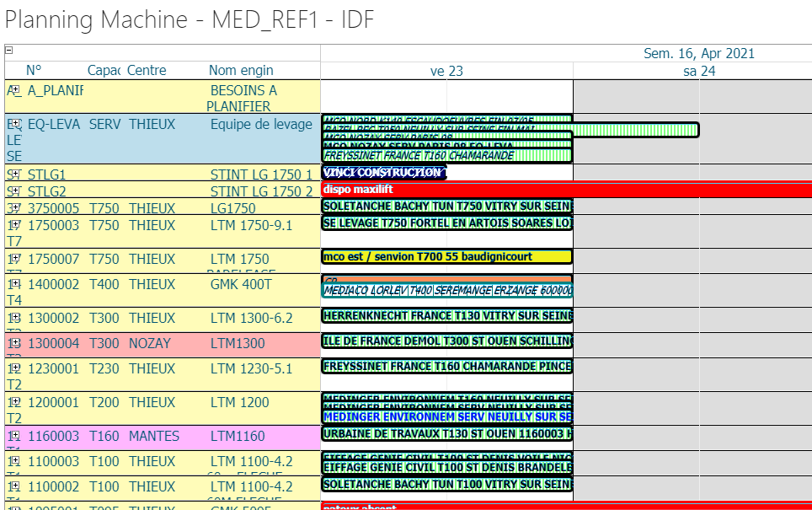
Task: Select the yellow mco est / senvion task bar
Action: tap(447, 256)
